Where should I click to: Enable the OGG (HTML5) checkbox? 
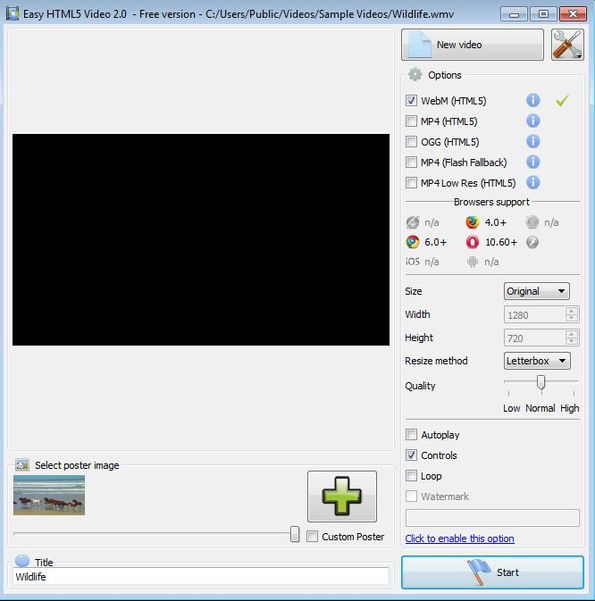click(411, 141)
